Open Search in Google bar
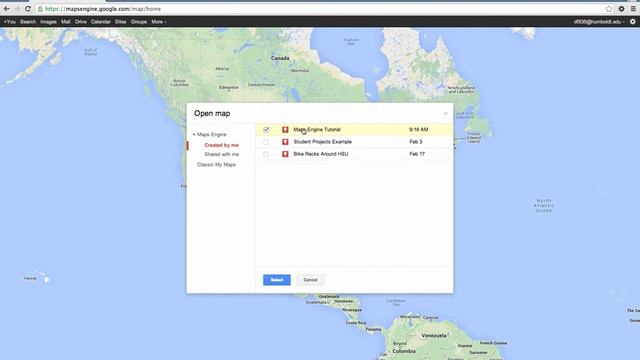 [x=28, y=22]
